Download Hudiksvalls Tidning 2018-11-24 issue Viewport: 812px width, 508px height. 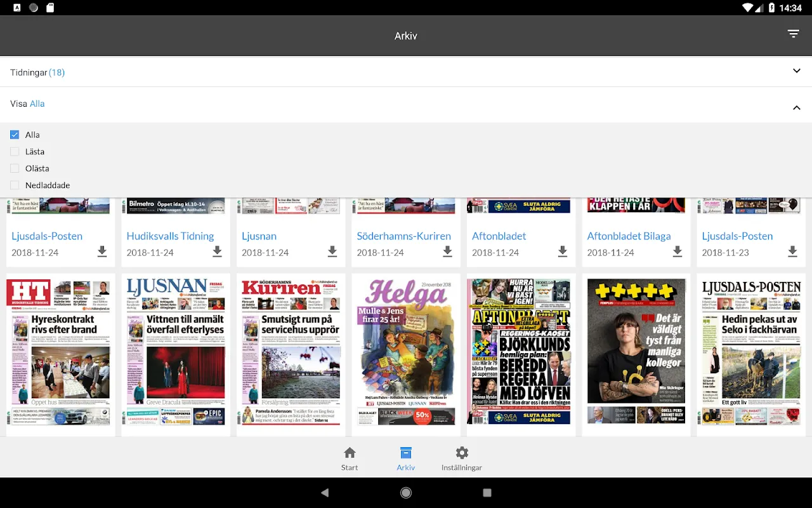pyautogui.click(x=217, y=252)
